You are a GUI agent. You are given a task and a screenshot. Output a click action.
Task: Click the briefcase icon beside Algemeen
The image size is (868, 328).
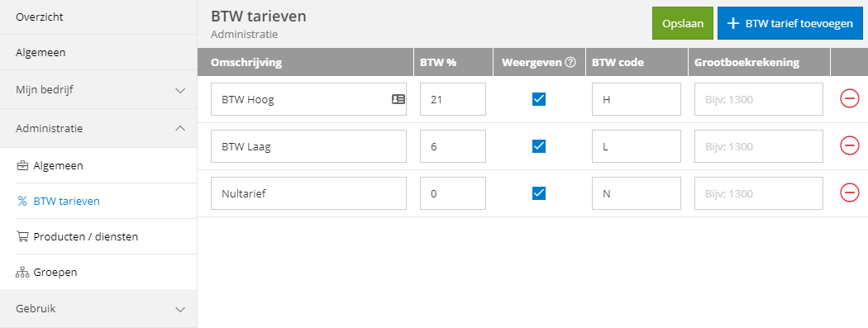point(22,165)
